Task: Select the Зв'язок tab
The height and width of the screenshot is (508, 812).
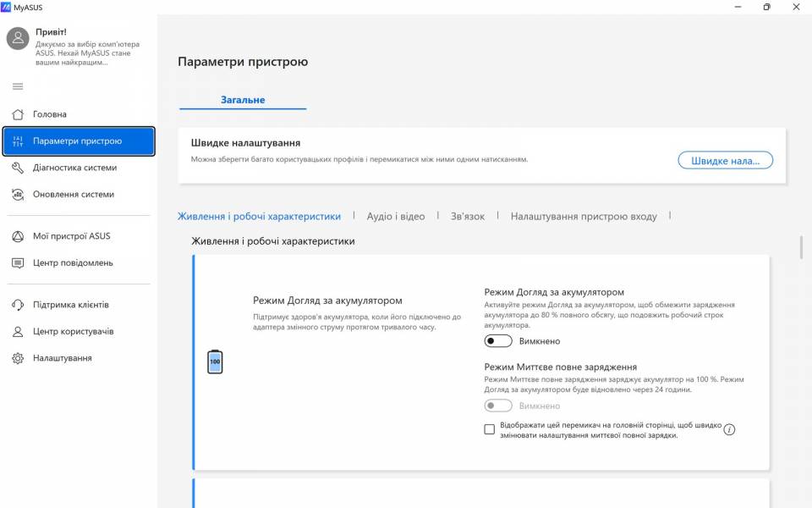Action: click(x=468, y=216)
